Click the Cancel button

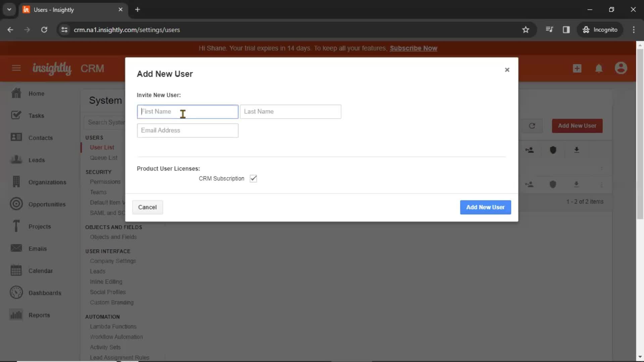point(147,207)
